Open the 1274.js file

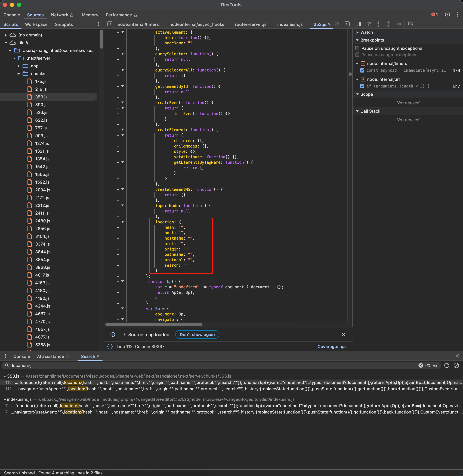click(x=42, y=143)
